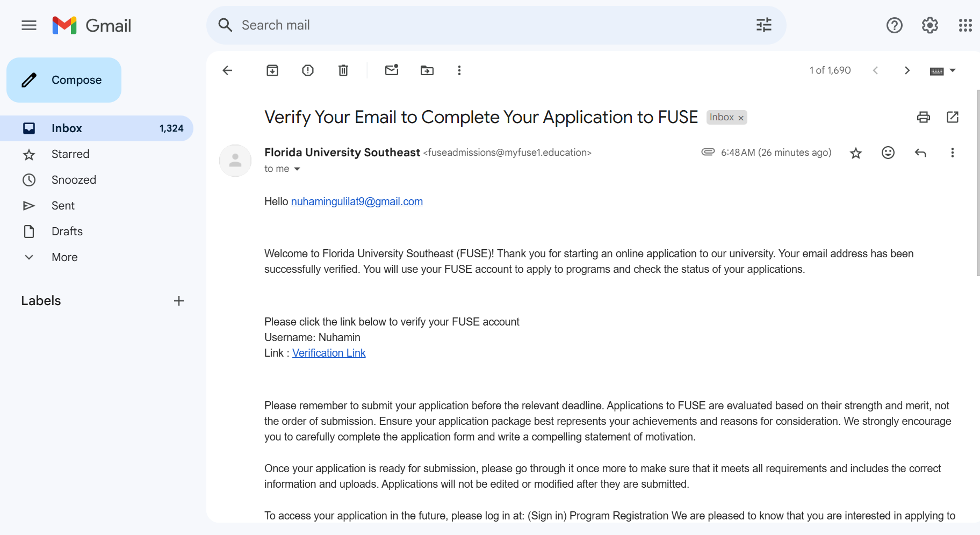The height and width of the screenshot is (535, 980).
Task: Click the Gmail logo
Action: (x=92, y=25)
